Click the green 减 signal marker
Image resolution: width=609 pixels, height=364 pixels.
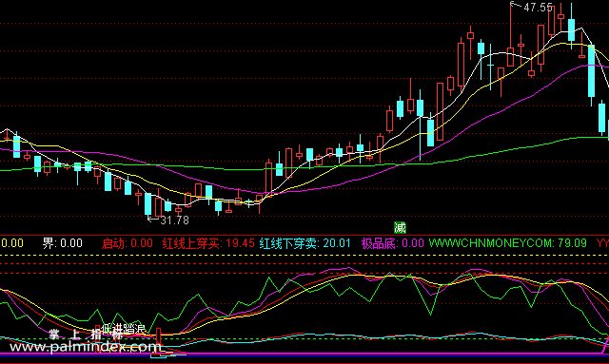coord(400,227)
